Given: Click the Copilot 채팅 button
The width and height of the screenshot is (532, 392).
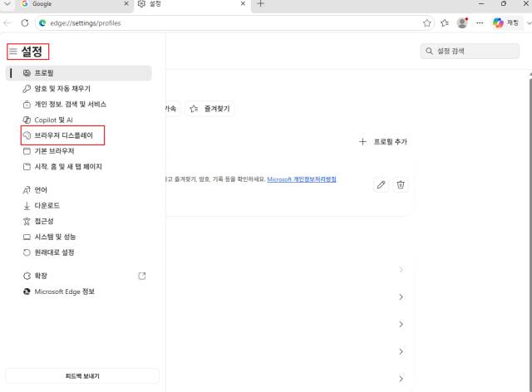Looking at the screenshot, I should click(506, 23).
